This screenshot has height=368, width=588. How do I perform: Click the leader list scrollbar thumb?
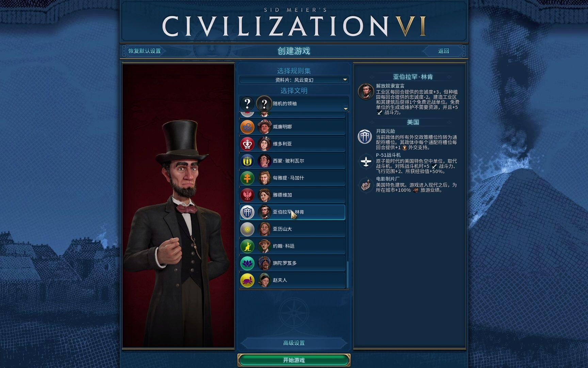click(347, 275)
